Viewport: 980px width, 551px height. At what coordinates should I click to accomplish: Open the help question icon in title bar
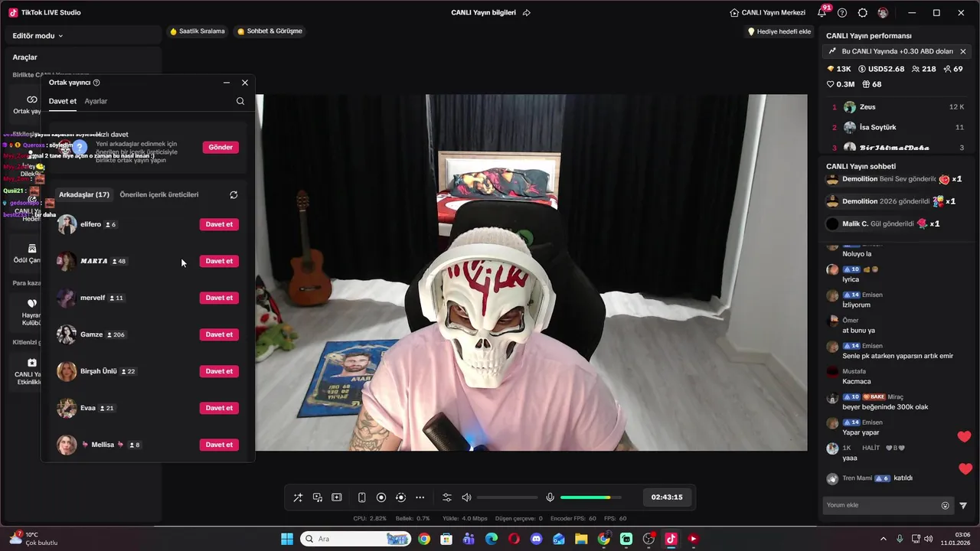[x=842, y=13]
